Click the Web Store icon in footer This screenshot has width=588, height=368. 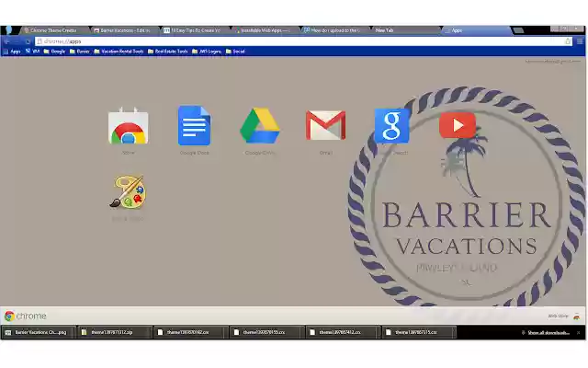pyautogui.click(x=576, y=316)
